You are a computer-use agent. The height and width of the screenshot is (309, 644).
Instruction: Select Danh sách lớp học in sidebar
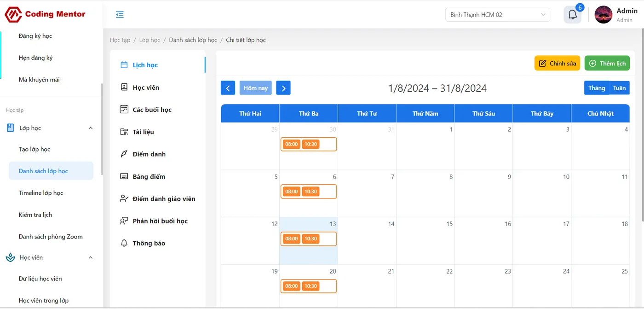(51, 171)
